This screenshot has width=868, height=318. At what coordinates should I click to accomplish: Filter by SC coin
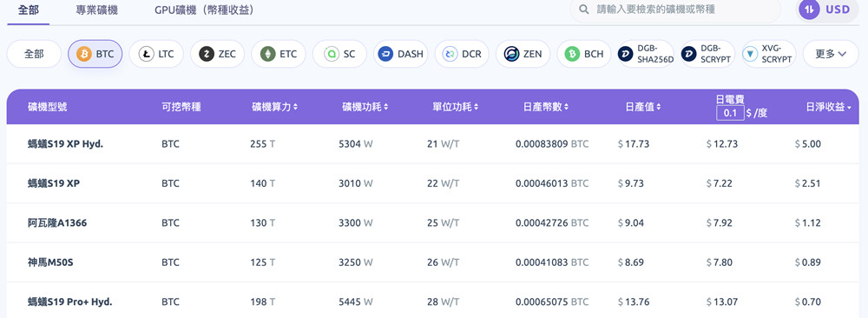point(340,54)
